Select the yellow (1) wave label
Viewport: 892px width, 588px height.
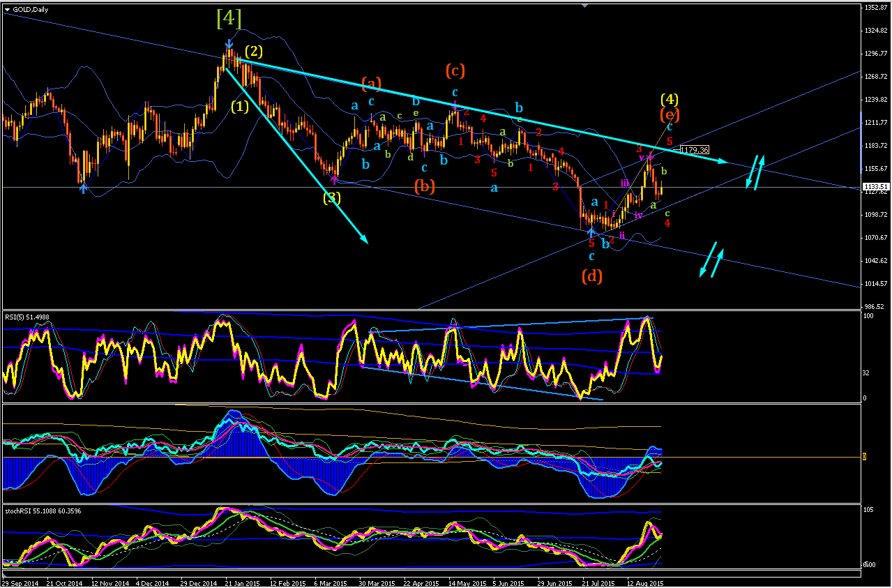tap(240, 107)
